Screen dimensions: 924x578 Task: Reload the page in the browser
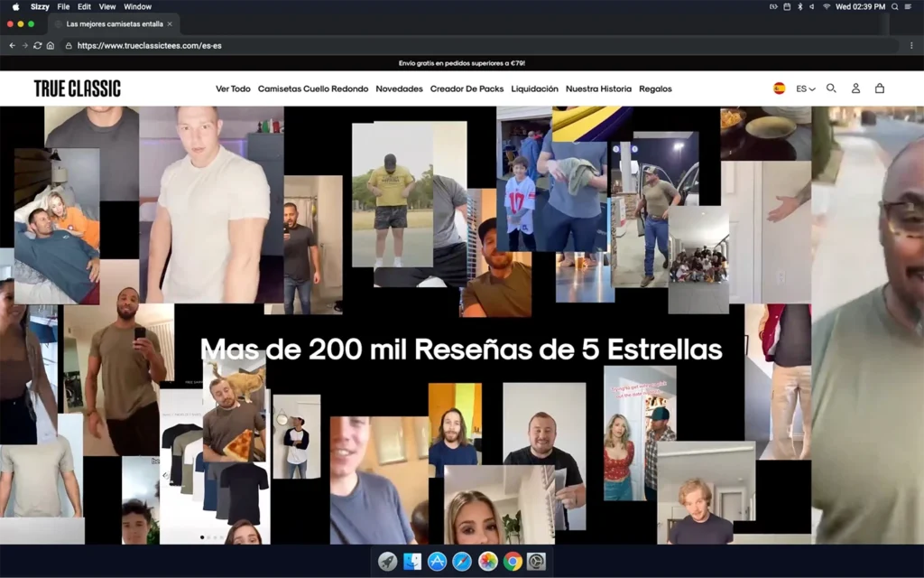38,45
